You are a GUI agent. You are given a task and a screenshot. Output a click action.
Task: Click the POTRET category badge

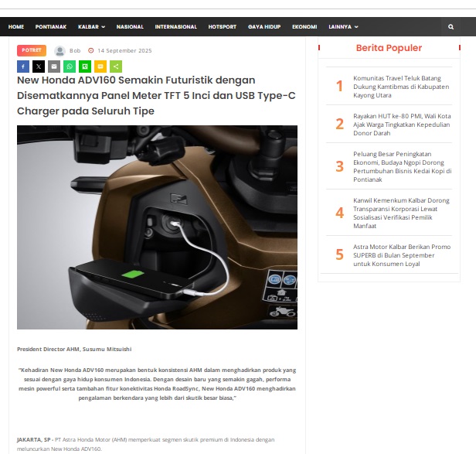pyautogui.click(x=32, y=50)
